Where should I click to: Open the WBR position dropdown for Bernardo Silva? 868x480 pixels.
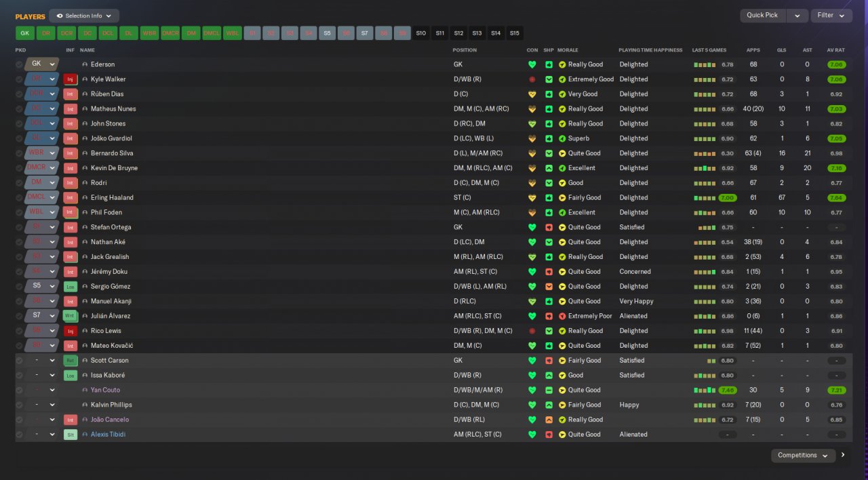(42, 153)
